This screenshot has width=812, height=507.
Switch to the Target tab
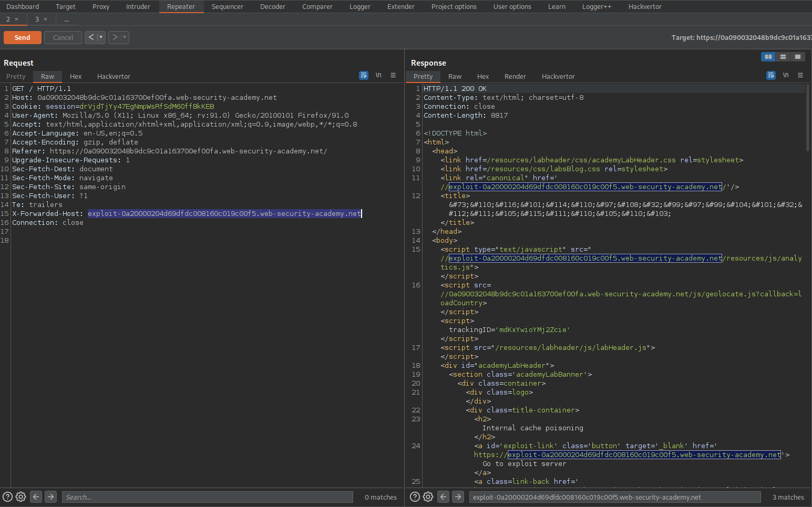(66, 7)
